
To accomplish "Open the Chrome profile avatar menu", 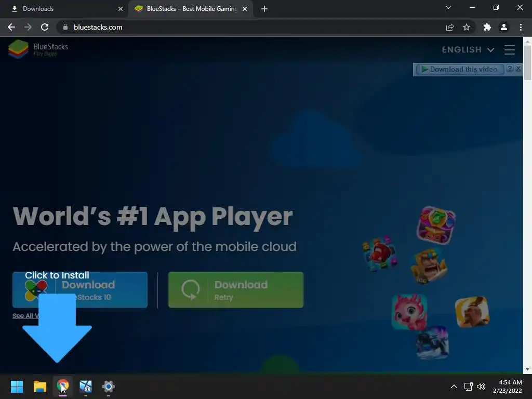I will point(504,27).
